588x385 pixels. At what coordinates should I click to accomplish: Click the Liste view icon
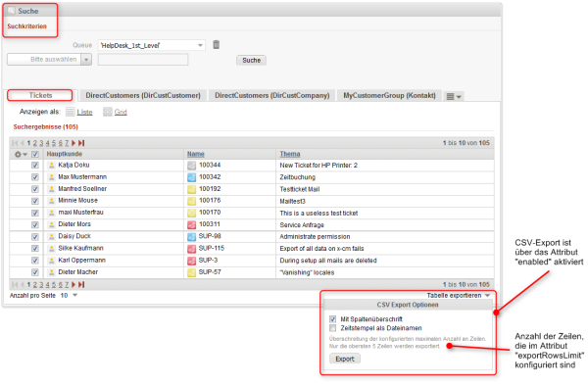click(x=71, y=112)
